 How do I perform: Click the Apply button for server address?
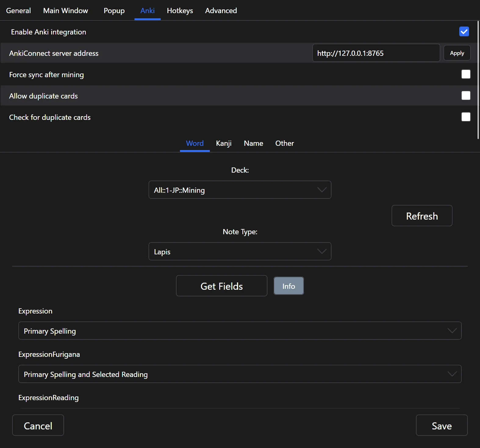[457, 53]
